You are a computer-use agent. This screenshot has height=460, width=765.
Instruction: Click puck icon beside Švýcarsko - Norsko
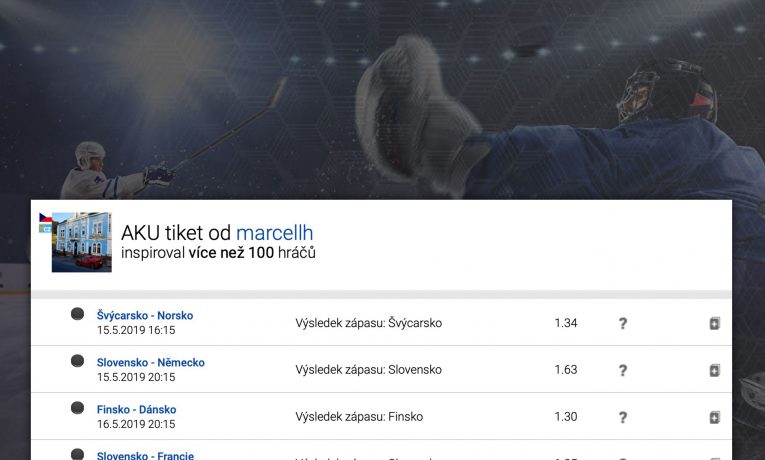77,314
